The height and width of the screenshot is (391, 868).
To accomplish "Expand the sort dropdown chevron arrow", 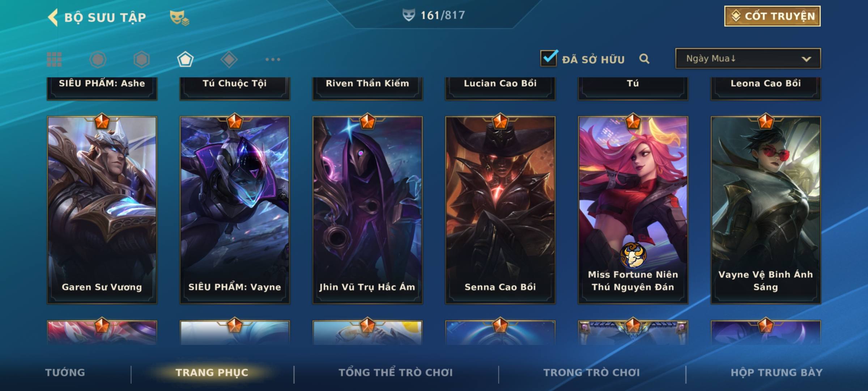I will click(806, 59).
